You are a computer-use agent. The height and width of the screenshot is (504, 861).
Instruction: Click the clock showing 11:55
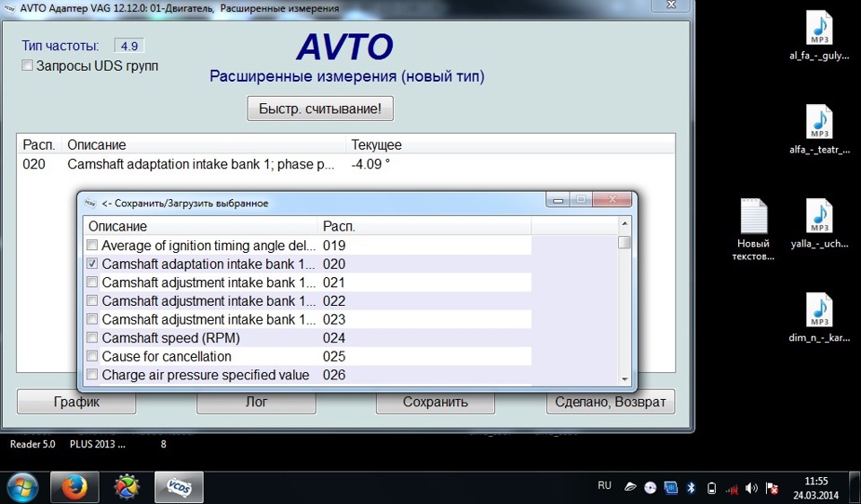pos(816,482)
